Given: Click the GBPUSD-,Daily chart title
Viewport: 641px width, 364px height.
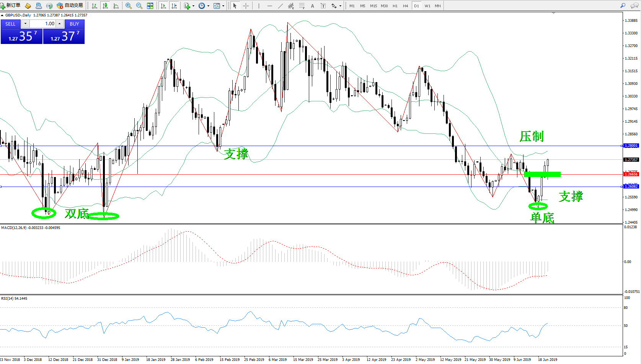Looking at the screenshot, I should (18, 15).
